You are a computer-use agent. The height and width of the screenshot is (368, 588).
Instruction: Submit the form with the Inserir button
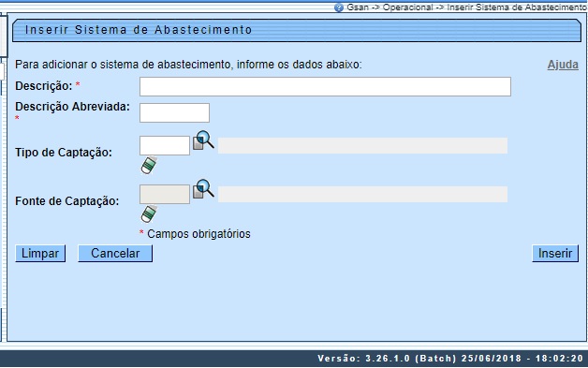click(555, 253)
